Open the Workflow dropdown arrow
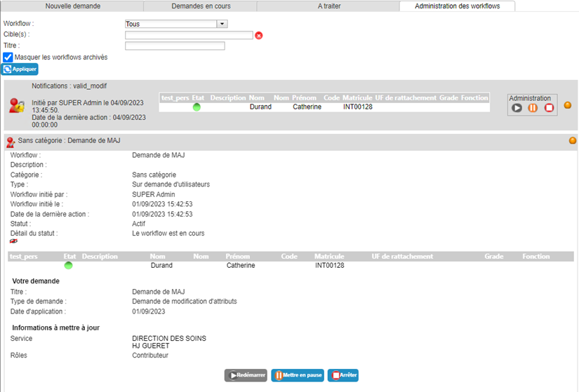This screenshot has width=579, height=392. click(222, 24)
